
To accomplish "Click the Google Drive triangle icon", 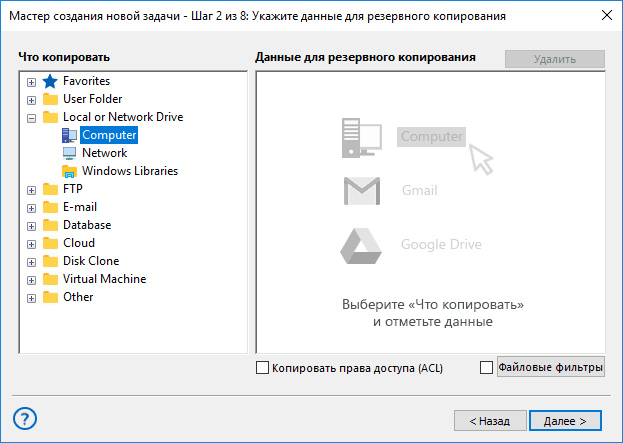I will point(362,244).
